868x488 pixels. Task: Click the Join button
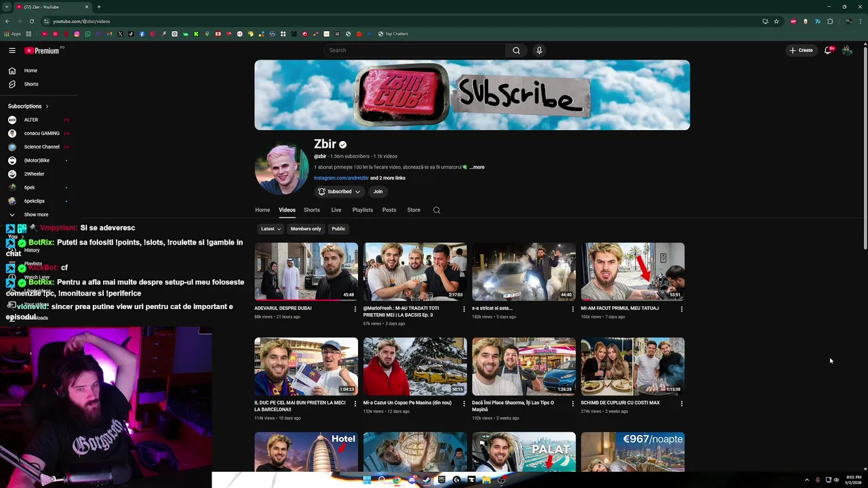tap(378, 192)
